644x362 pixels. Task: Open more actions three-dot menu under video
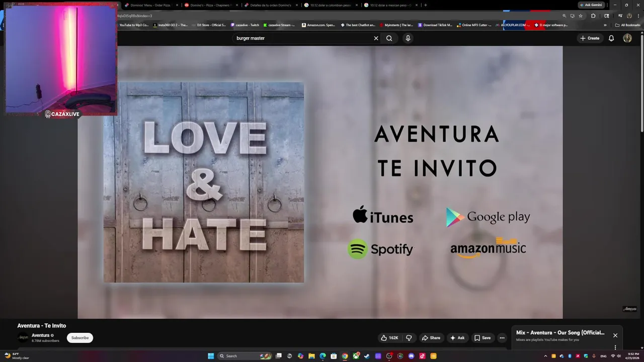(x=502, y=338)
